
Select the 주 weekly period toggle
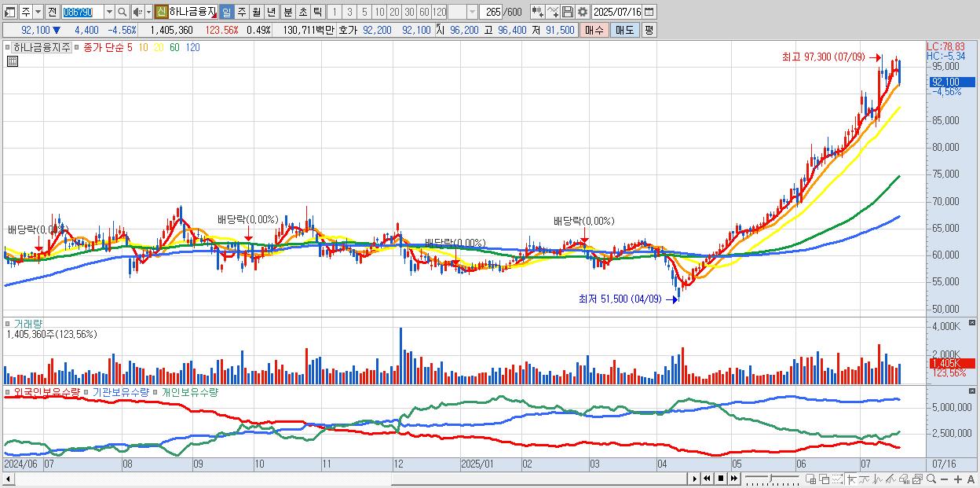click(x=241, y=12)
